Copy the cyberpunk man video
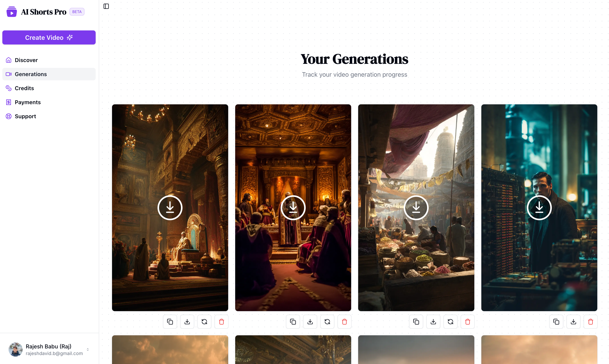The width and height of the screenshot is (609, 364). [556, 321]
